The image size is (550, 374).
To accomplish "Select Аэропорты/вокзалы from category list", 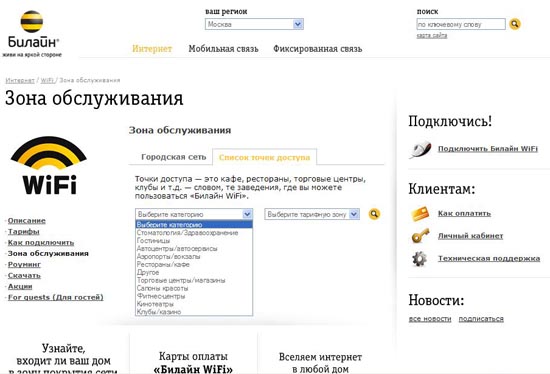I will click(194, 256).
